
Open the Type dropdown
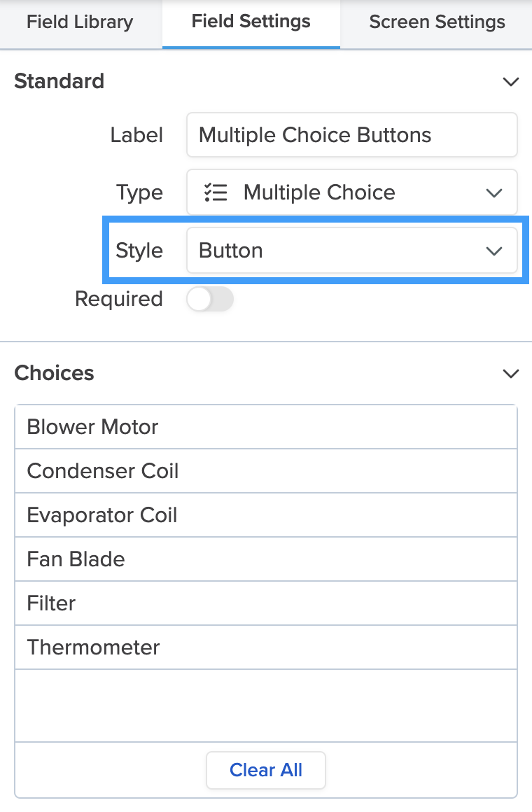tap(351, 192)
